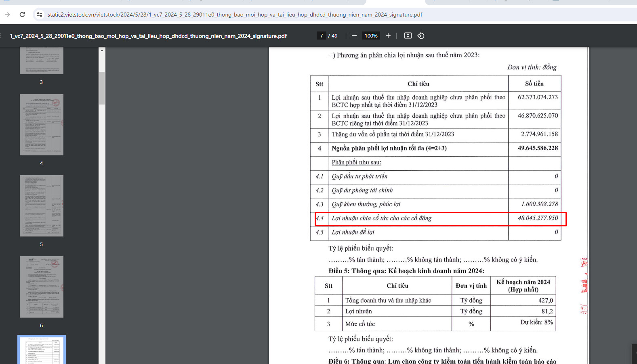
Task: Click "Nguồn phân phối lợi nhuận tối đa (4=2+3)"
Action: 389,148
